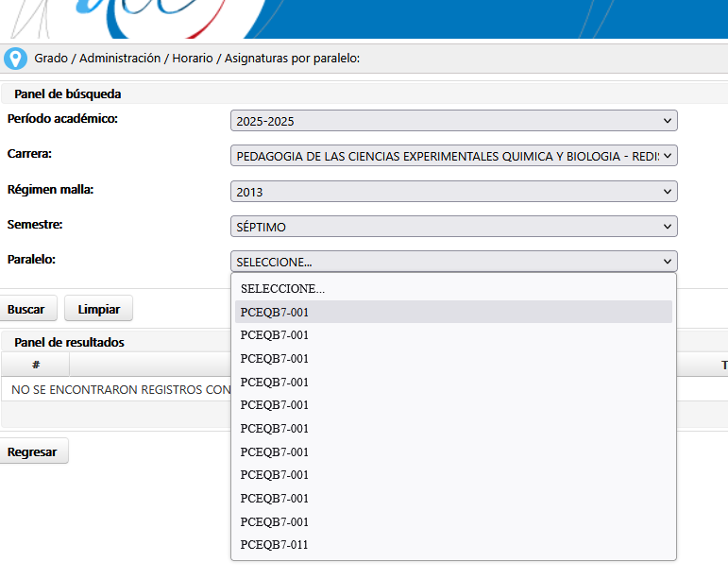Image resolution: width=728 pixels, height=579 pixels.
Task: Click the Regresar button
Action: tap(32, 451)
